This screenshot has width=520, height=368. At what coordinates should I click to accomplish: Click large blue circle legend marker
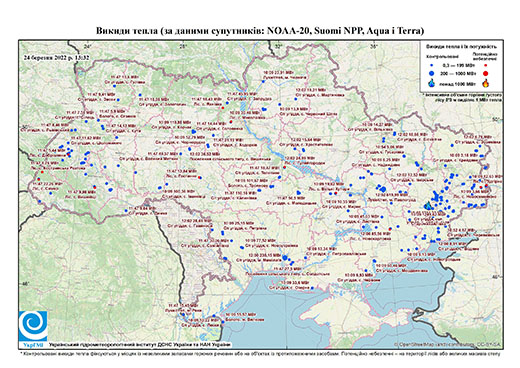click(x=432, y=73)
